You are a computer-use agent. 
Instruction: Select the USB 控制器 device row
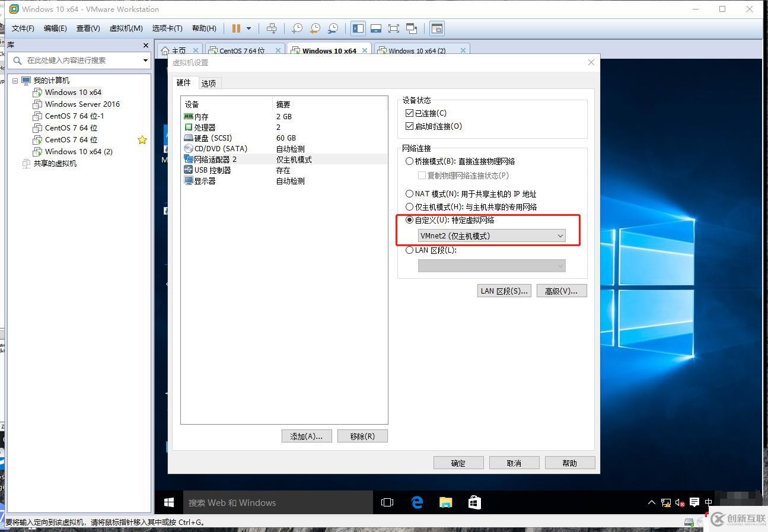pyautogui.click(x=285, y=170)
